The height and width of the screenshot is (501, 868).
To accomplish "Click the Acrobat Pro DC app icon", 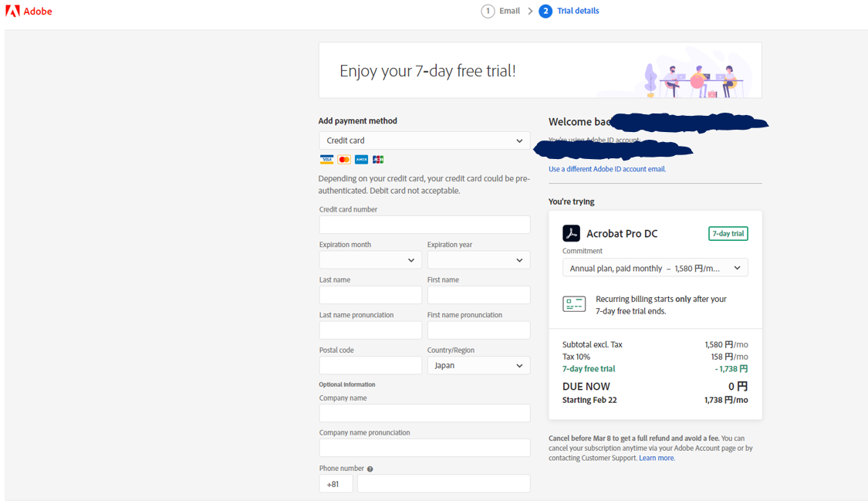I will pyautogui.click(x=571, y=233).
